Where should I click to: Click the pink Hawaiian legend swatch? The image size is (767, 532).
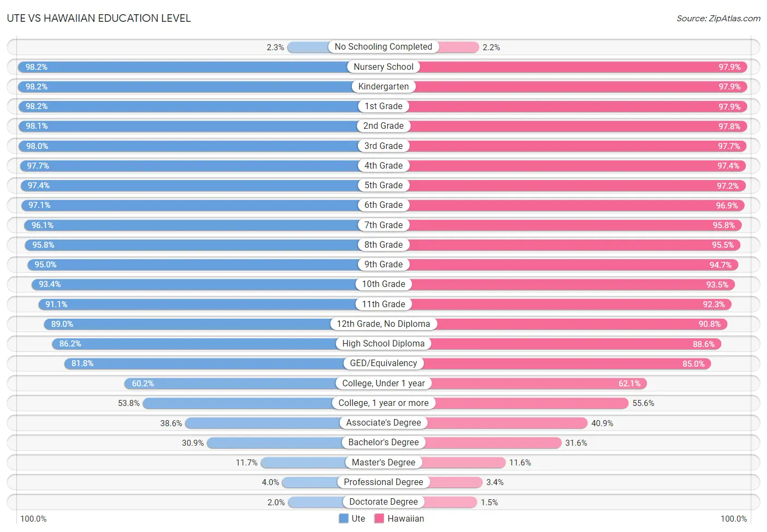pos(379,518)
